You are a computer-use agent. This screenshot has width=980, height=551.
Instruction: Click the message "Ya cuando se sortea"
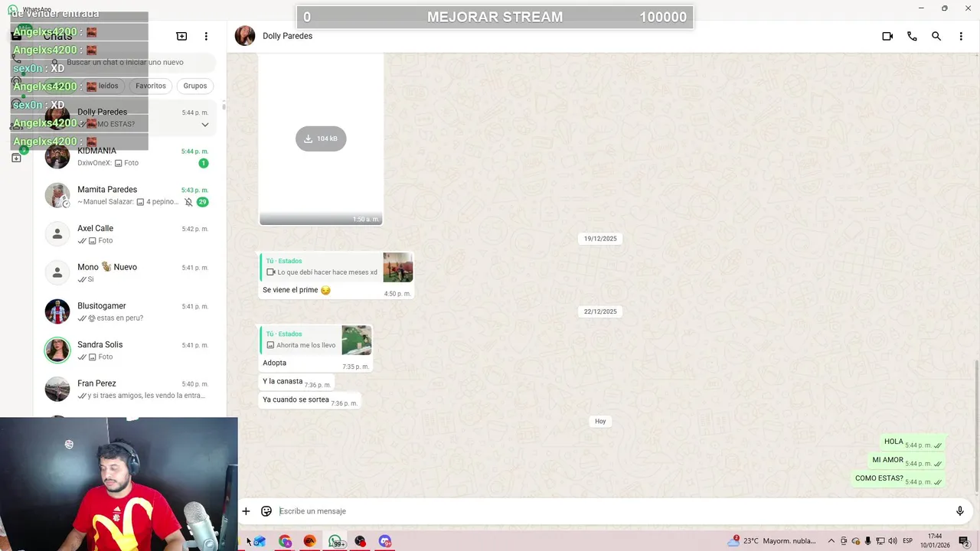click(296, 399)
